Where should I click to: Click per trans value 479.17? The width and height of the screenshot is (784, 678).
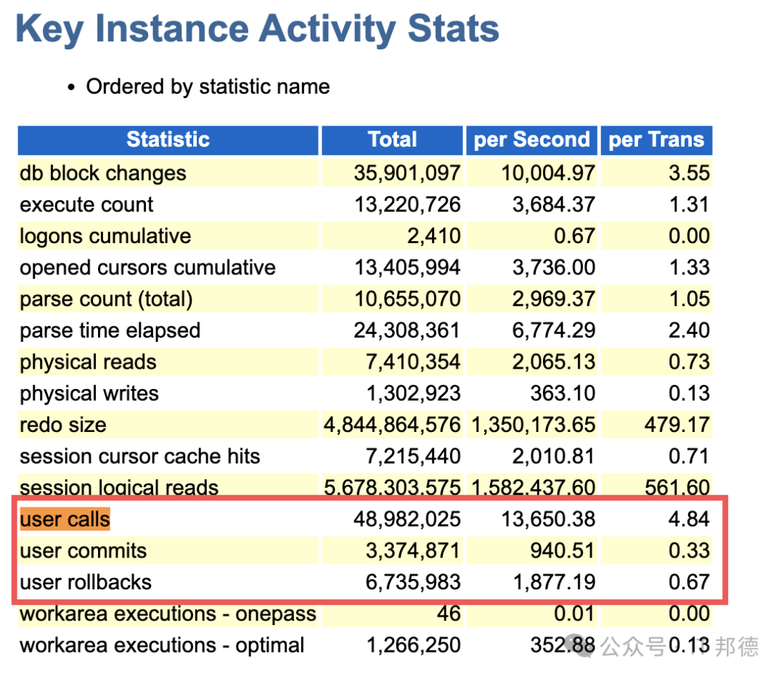(677, 425)
